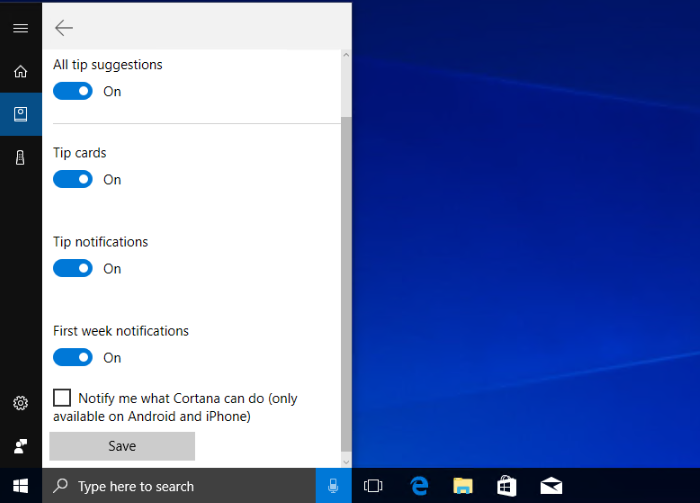This screenshot has height=503, width=700.
Task: Click the Tip notifications label
Action: [x=100, y=242]
